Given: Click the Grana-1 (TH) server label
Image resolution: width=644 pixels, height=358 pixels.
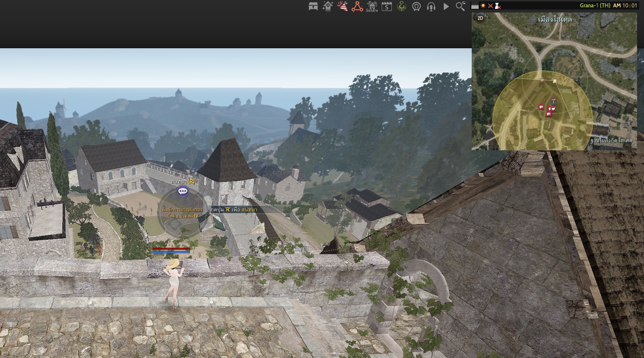Looking at the screenshot, I should point(595,6).
